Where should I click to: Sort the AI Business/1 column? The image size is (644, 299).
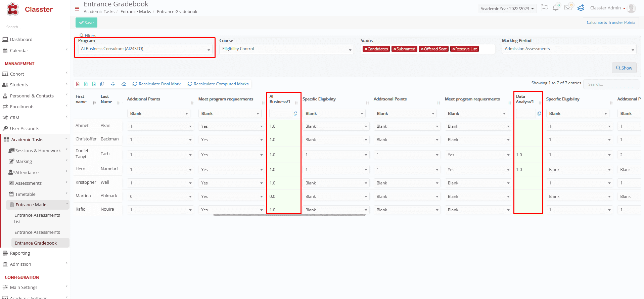click(296, 103)
